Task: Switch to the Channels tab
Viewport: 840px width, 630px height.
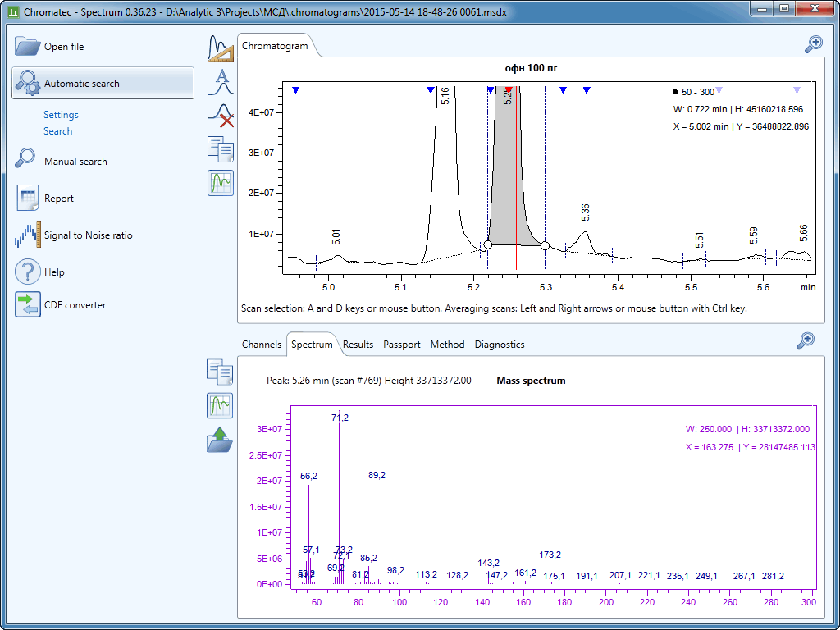Action: pos(262,345)
